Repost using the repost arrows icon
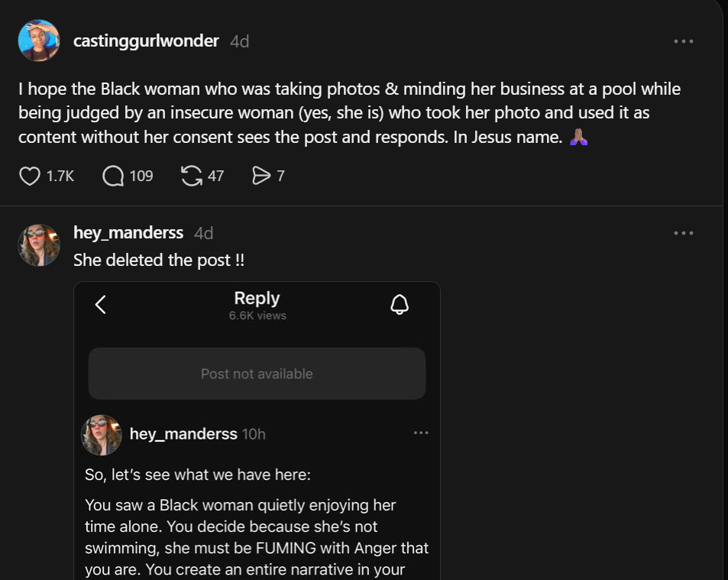This screenshot has width=728, height=580. tap(192, 177)
